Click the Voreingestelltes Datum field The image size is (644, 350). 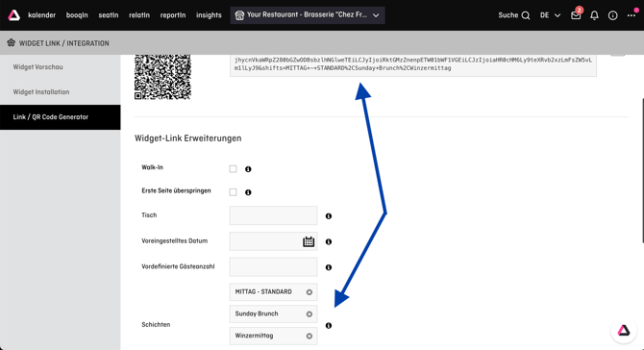(273, 241)
